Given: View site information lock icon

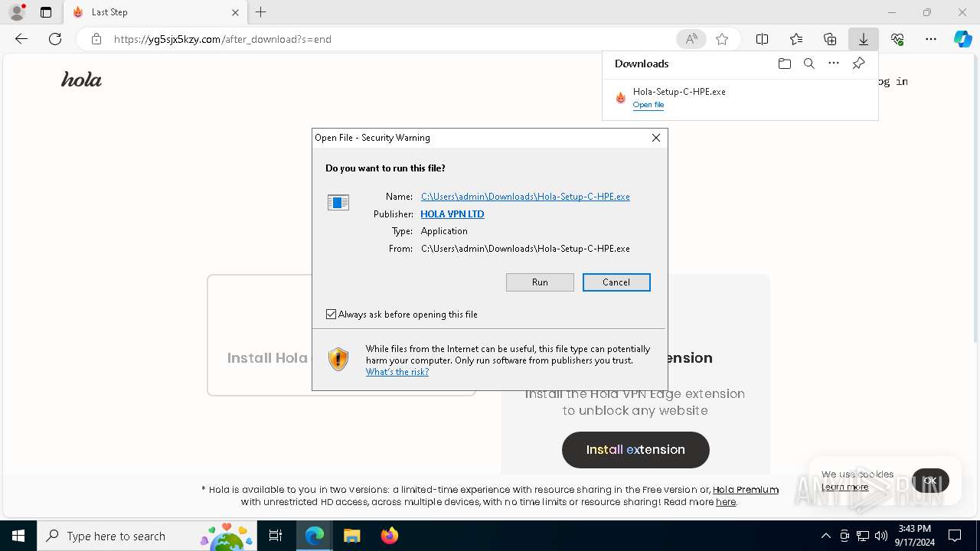Looking at the screenshot, I should coord(96,39).
